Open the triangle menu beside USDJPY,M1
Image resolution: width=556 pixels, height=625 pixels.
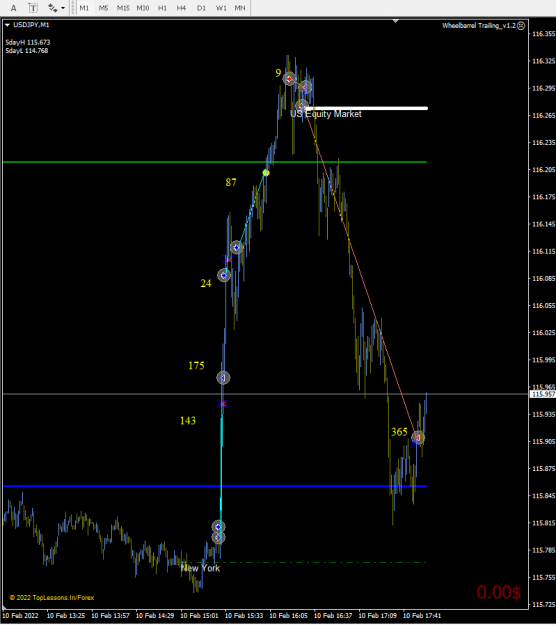point(7,25)
